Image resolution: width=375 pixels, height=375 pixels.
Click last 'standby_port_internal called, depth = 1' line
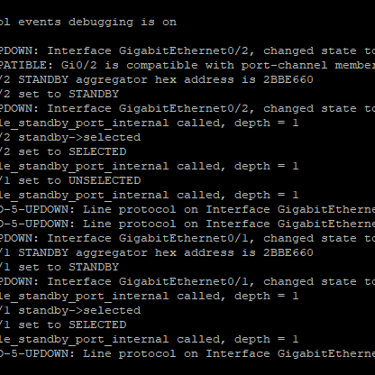149,339
